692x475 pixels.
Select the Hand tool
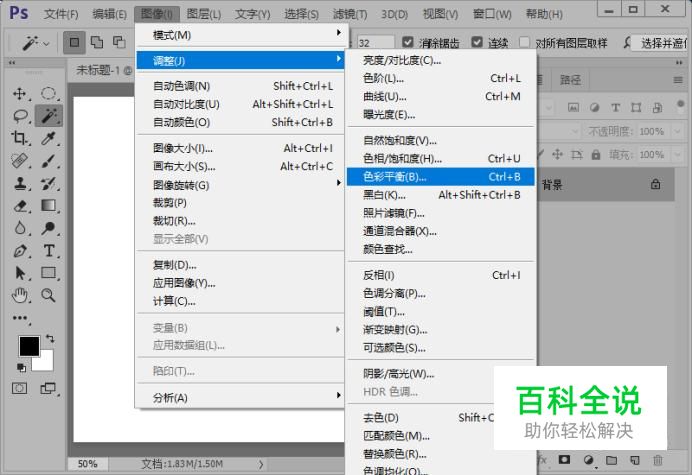coord(20,295)
